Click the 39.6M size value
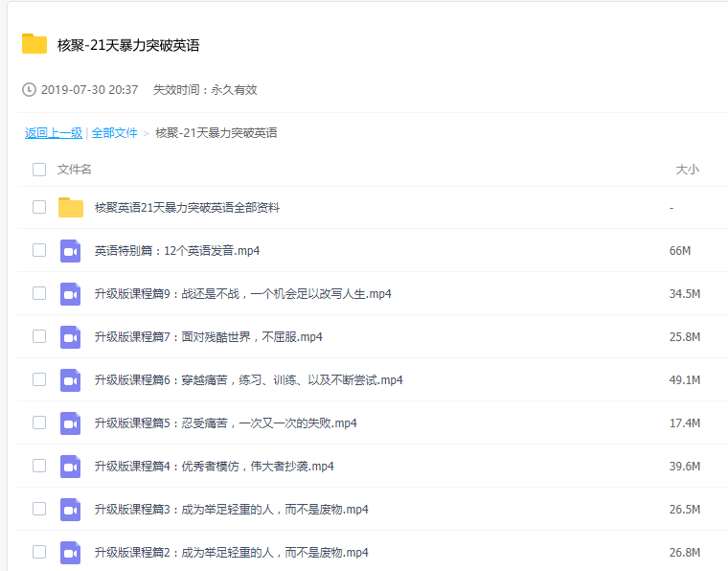 pos(684,467)
